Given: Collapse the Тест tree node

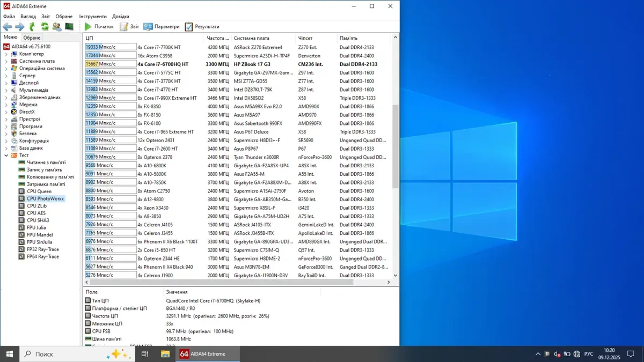Looking at the screenshot, I should (x=6, y=156).
